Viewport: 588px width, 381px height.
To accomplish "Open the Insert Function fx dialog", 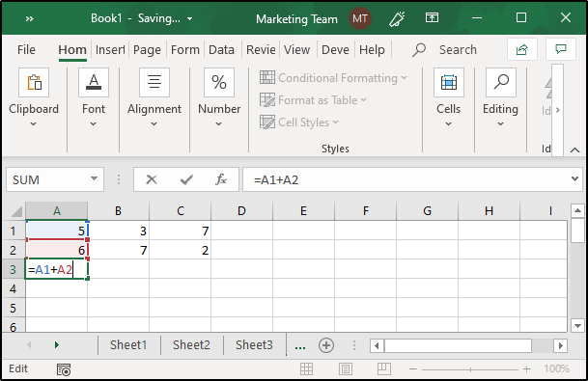I will point(221,179).
